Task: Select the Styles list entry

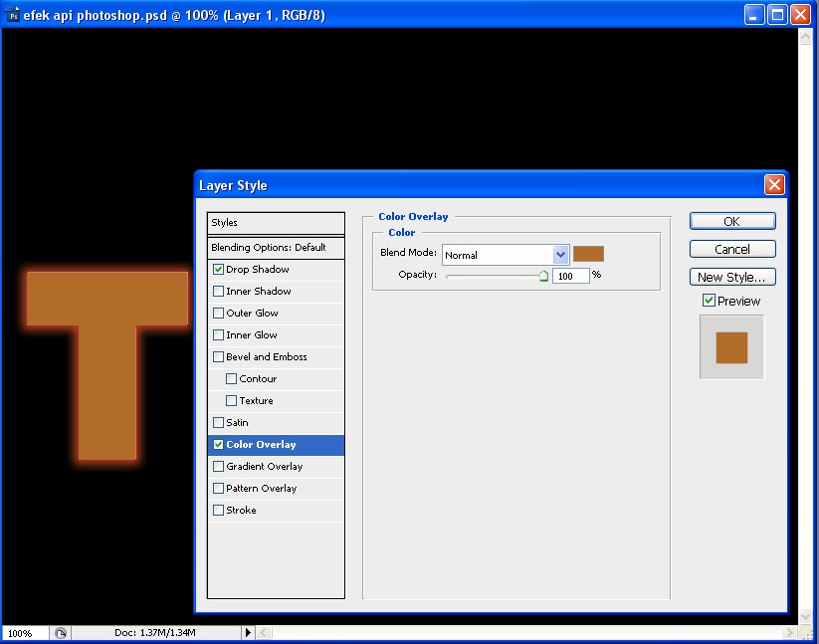Action: [276, 223]
